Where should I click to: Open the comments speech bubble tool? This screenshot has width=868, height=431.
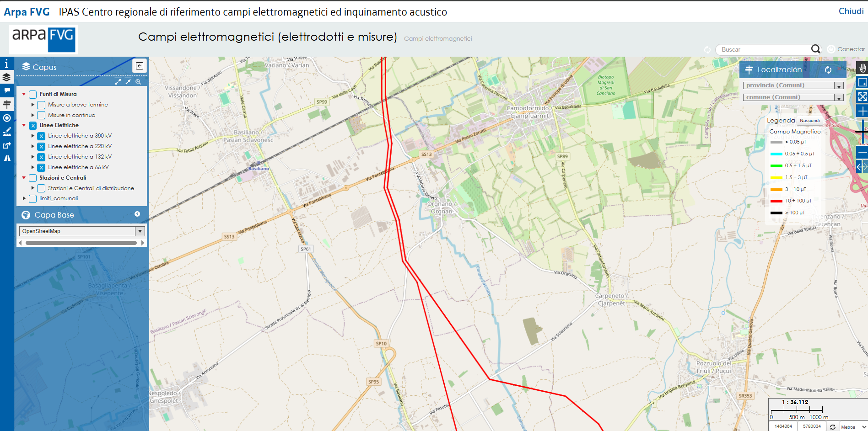pos(6,90)
